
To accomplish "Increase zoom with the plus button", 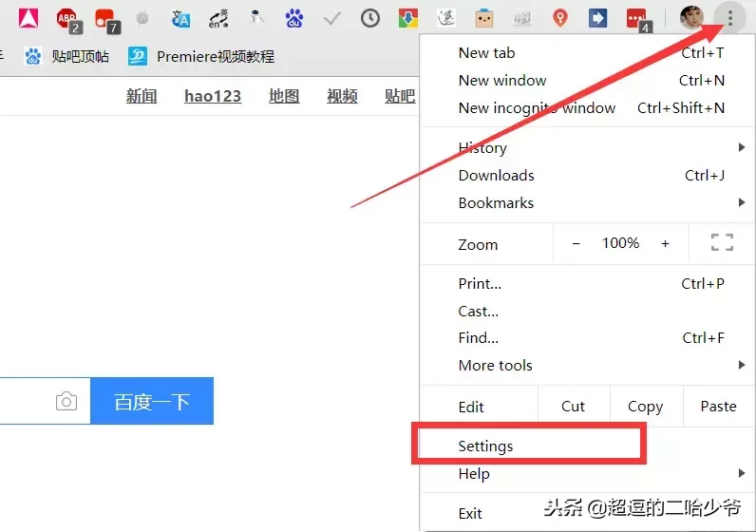I will (x=665, y=243).
